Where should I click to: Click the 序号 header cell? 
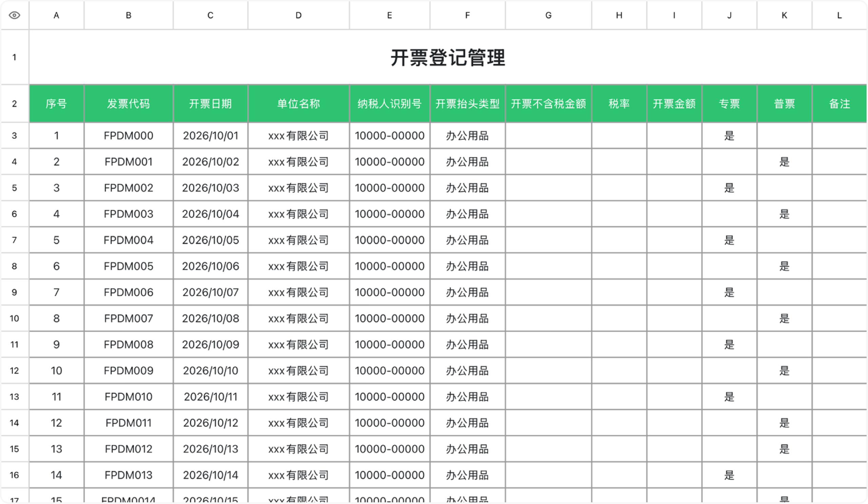pyautogui.click(x=57, y=104)
